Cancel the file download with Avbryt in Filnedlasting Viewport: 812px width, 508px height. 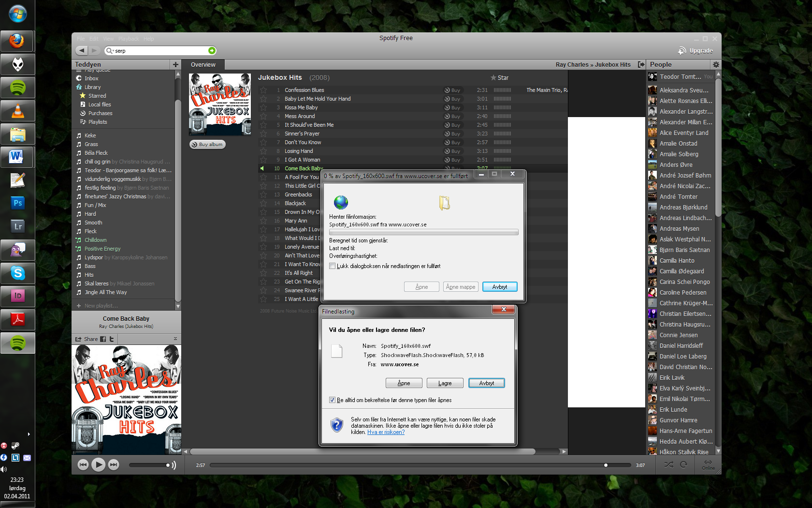click(x=487, y=383)
